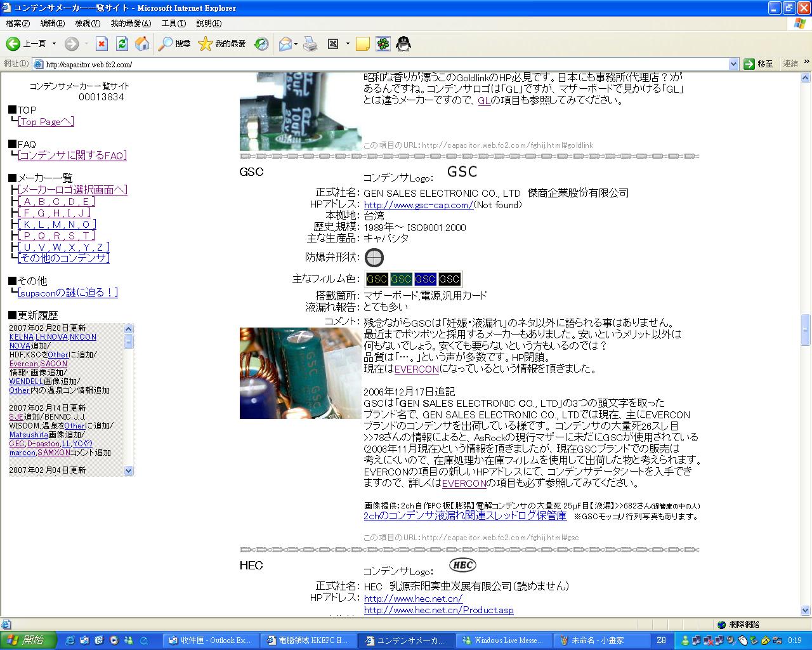Open the 檢視 menu

click(88, 23)
